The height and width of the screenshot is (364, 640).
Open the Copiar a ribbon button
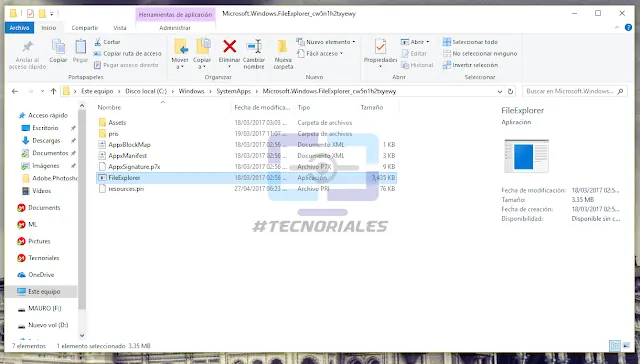(202, 53)
